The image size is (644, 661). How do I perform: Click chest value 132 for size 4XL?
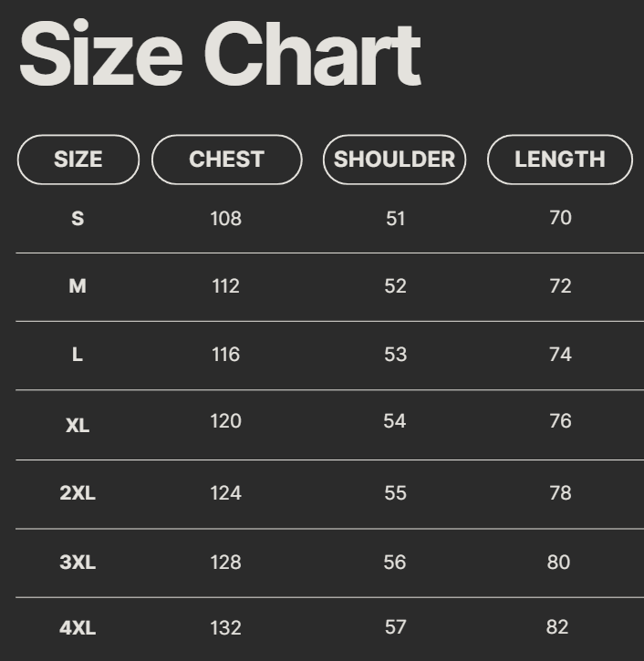coord(225,628)
